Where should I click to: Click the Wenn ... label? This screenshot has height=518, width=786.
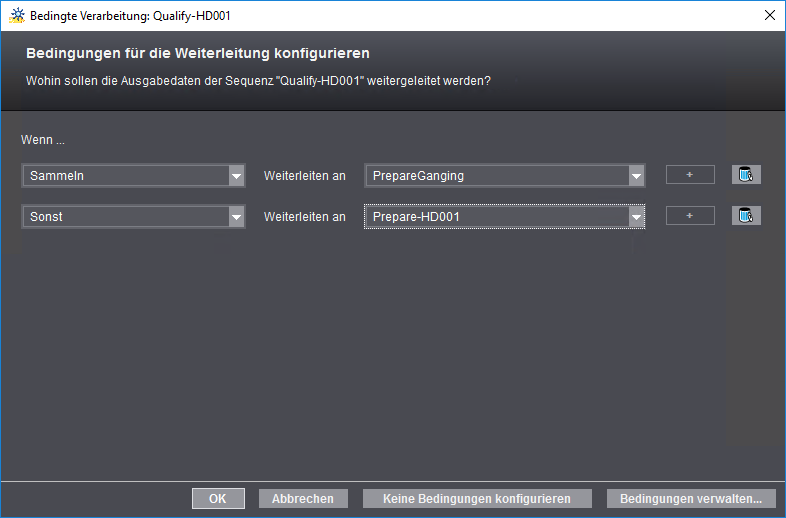pyautogui.click(x=43, y=140)
